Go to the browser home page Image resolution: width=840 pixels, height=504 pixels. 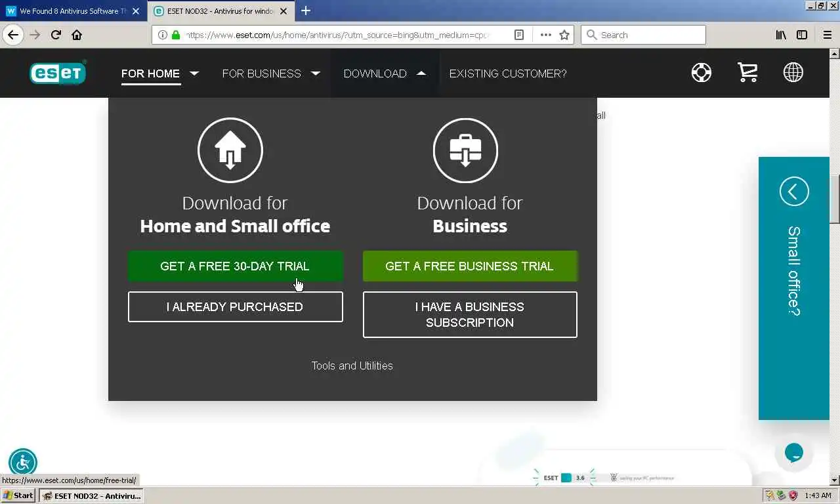click(x=77, y=35)
